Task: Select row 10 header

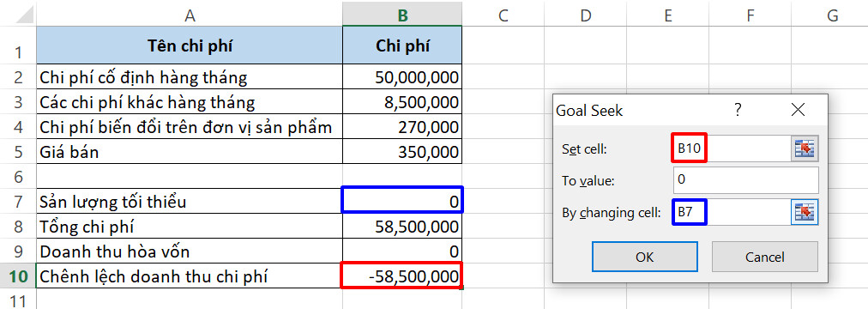Action: click(18, 276)
